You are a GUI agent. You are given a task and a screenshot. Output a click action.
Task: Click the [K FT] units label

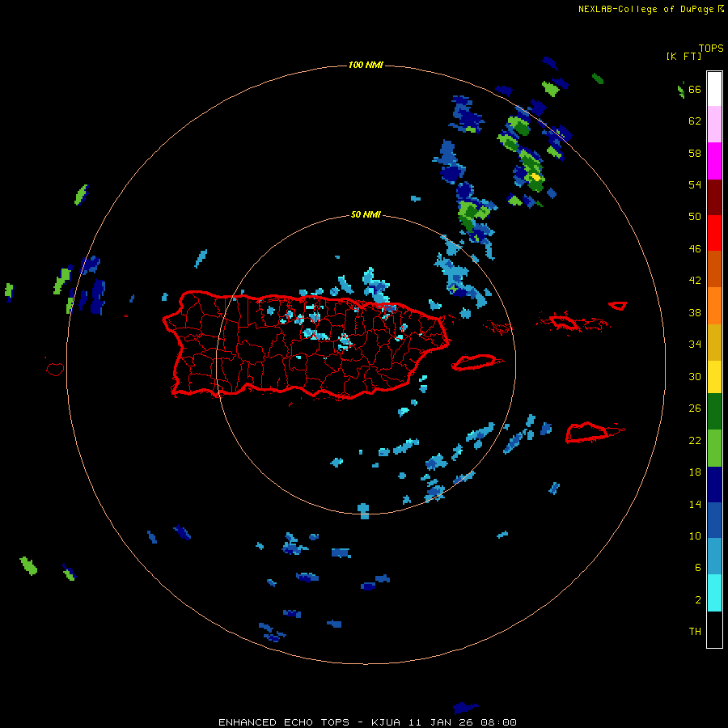click(x=684, y=56)
